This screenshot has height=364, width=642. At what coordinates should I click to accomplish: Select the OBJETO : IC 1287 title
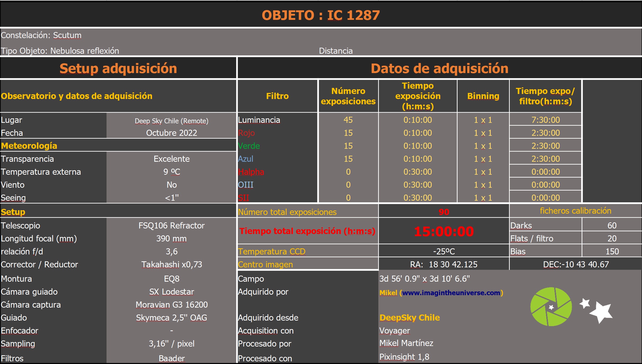coord(321,15)
